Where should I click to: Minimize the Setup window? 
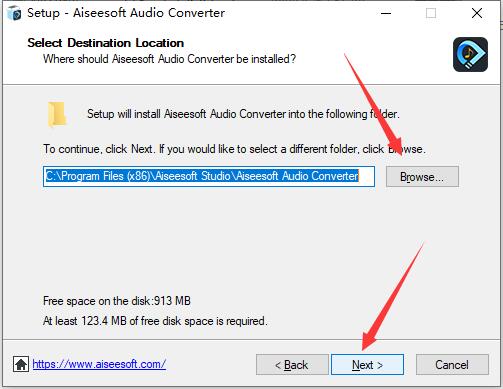point(386,13)
